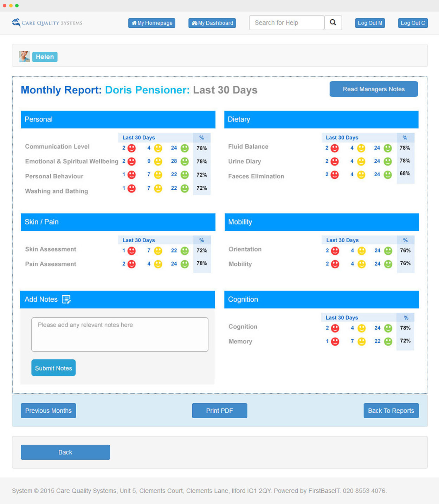
Task: Return using Back To Reports button
Action: coord(391,411)
